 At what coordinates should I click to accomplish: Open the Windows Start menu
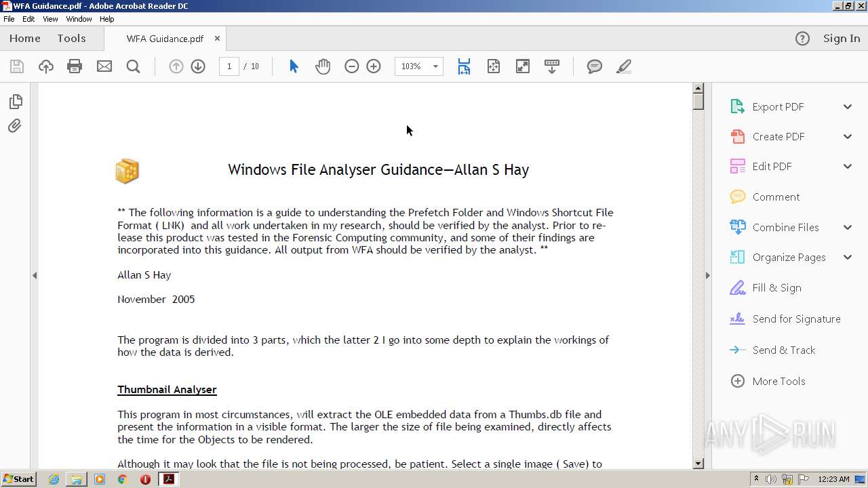coord(18,479)
